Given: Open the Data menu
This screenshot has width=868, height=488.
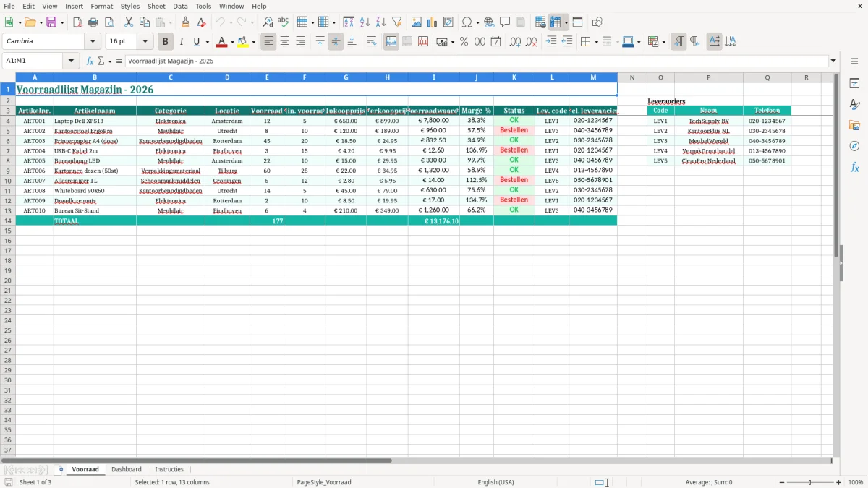Looking at the screenshot, I should click(x=180, y=6).
